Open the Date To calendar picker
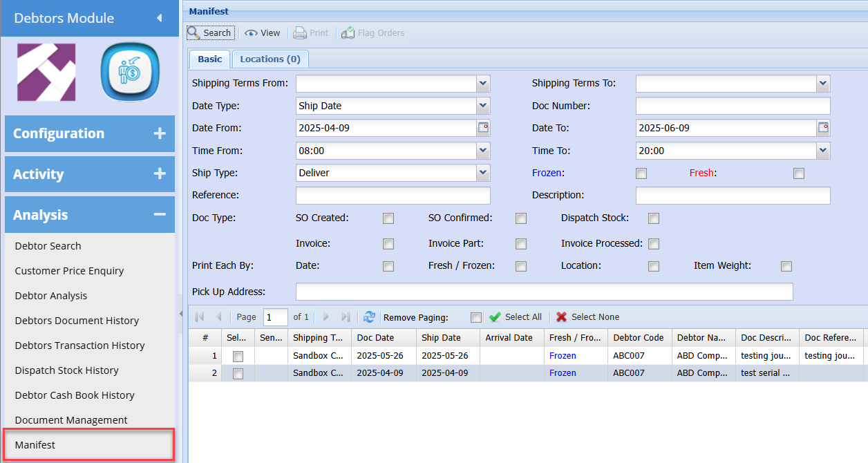 [x=823, y=128]
